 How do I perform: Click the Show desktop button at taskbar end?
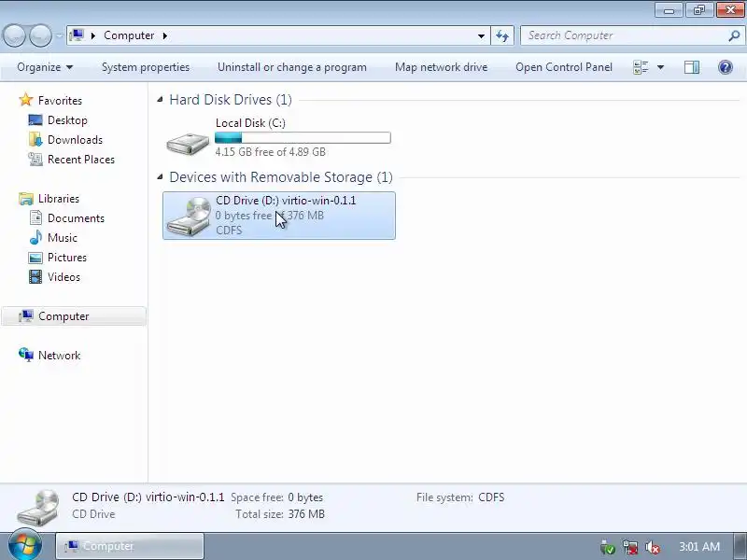[x=740, y=546]
